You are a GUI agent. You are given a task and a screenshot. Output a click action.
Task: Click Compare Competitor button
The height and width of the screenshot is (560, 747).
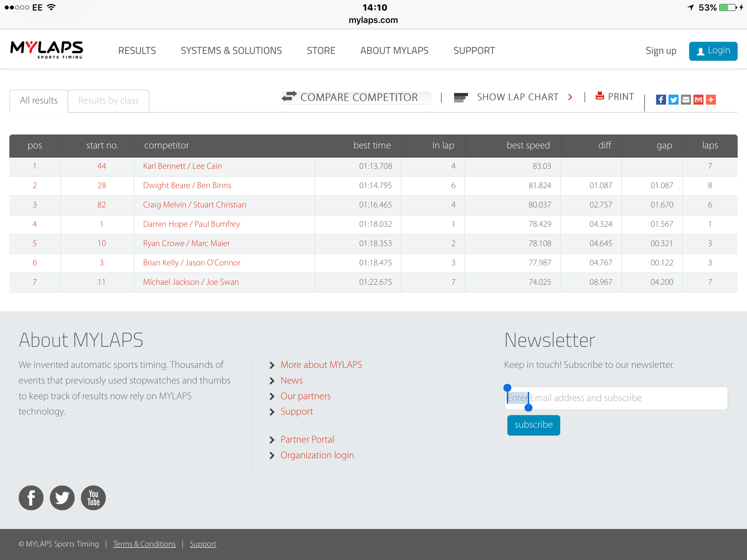coord(356,97)
